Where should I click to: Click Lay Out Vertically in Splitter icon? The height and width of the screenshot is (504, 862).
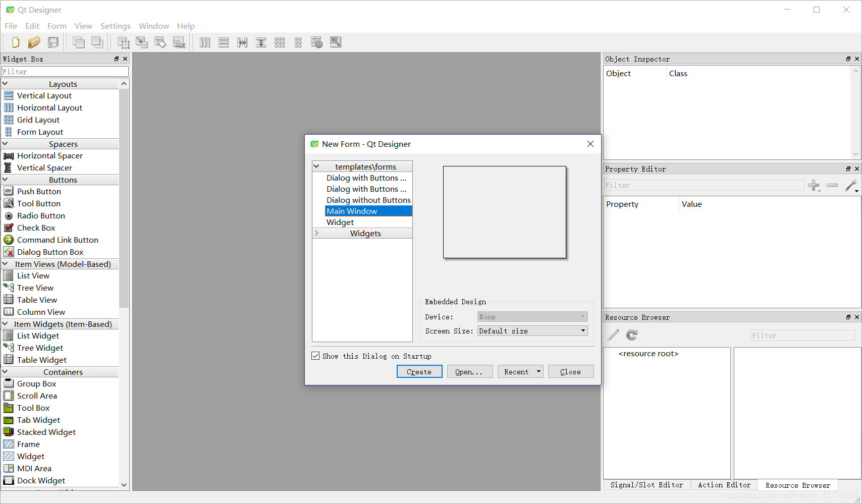[x=261, y=42]
